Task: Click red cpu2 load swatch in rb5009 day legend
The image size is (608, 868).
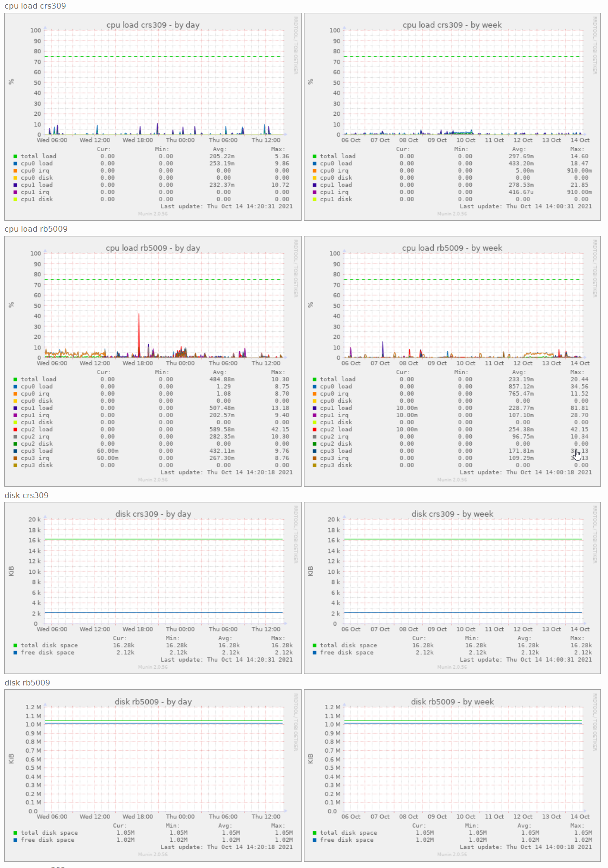Action: tap(15, 429)
